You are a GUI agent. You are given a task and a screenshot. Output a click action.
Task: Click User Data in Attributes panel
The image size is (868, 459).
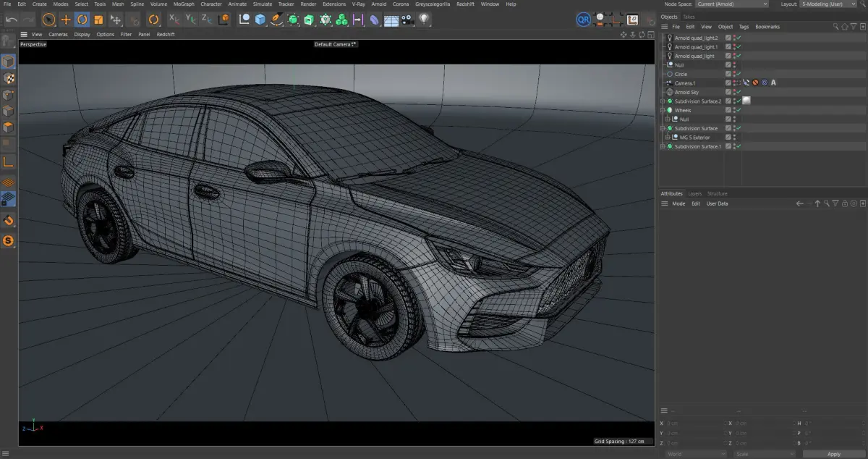pyautogui.click(x=718, y=203)
